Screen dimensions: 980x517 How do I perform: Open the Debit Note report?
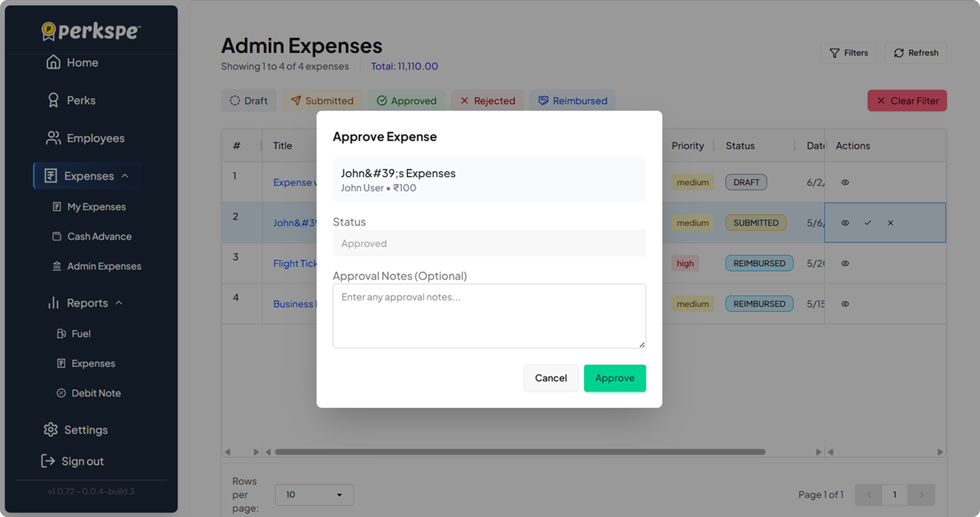click(x=89, y=393)
